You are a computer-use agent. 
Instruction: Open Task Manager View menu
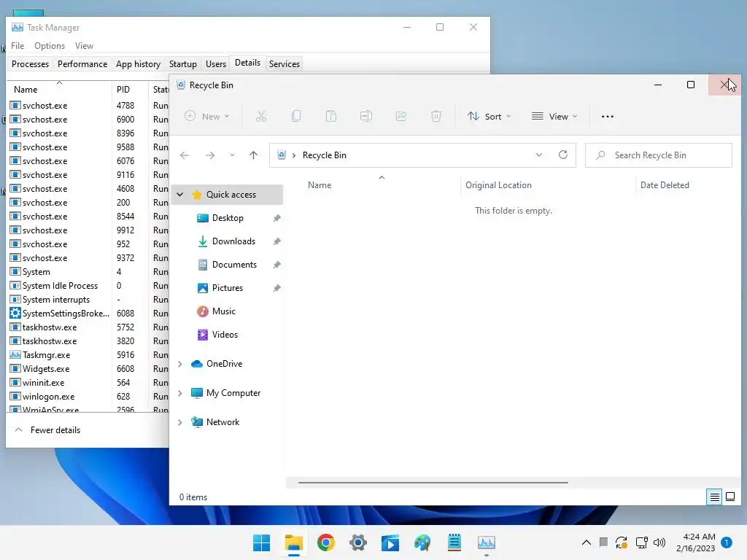pos(84,46)
